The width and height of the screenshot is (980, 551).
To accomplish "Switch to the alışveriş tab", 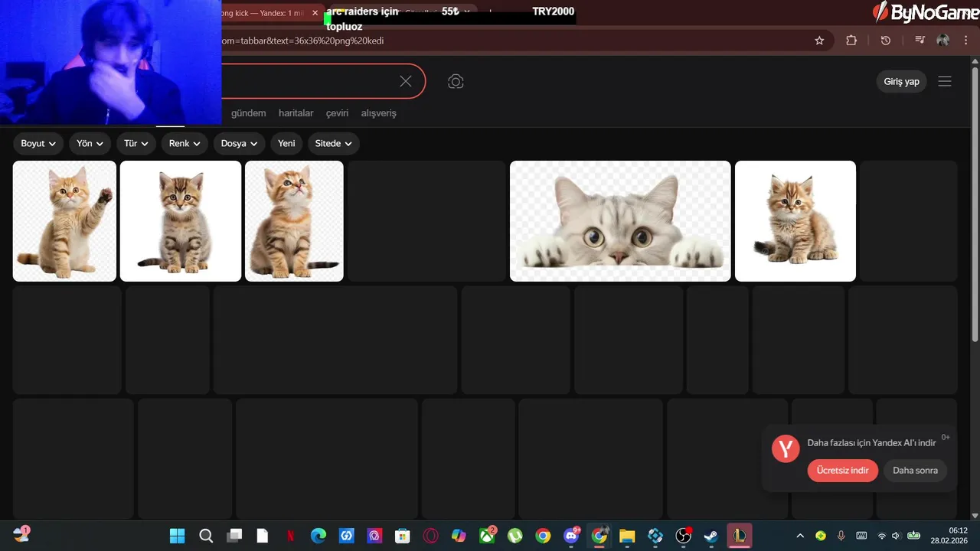I will tap(379, 112).
